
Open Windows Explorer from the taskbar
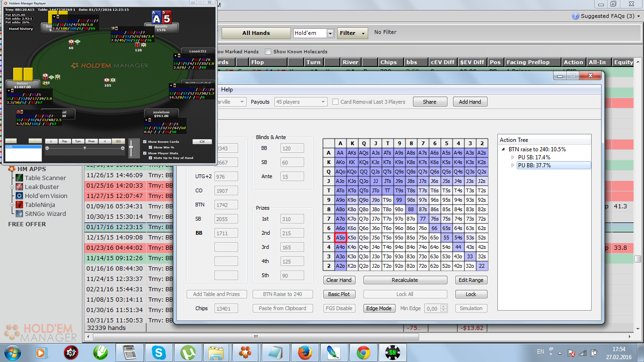pyautogui.click(x=215, y=352)
